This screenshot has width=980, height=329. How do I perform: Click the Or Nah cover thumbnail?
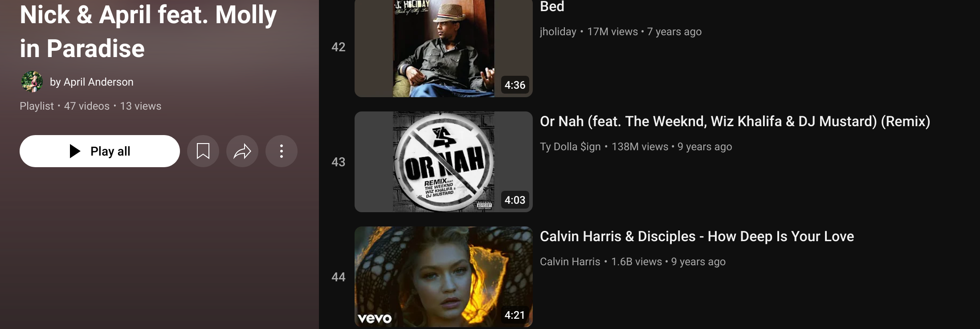444,162
